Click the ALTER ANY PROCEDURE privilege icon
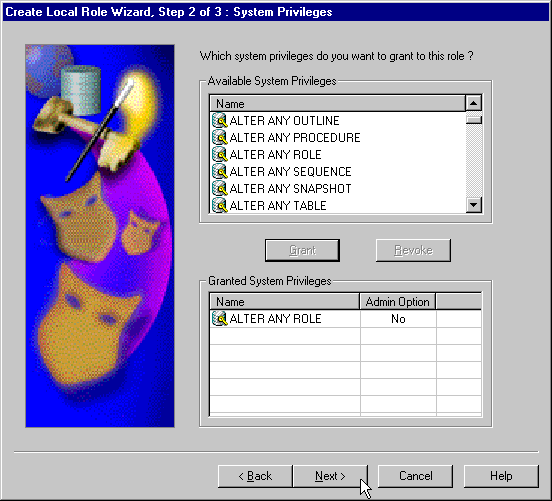Image resolution: width=552 pixels, height=501 pixels. 220,137
